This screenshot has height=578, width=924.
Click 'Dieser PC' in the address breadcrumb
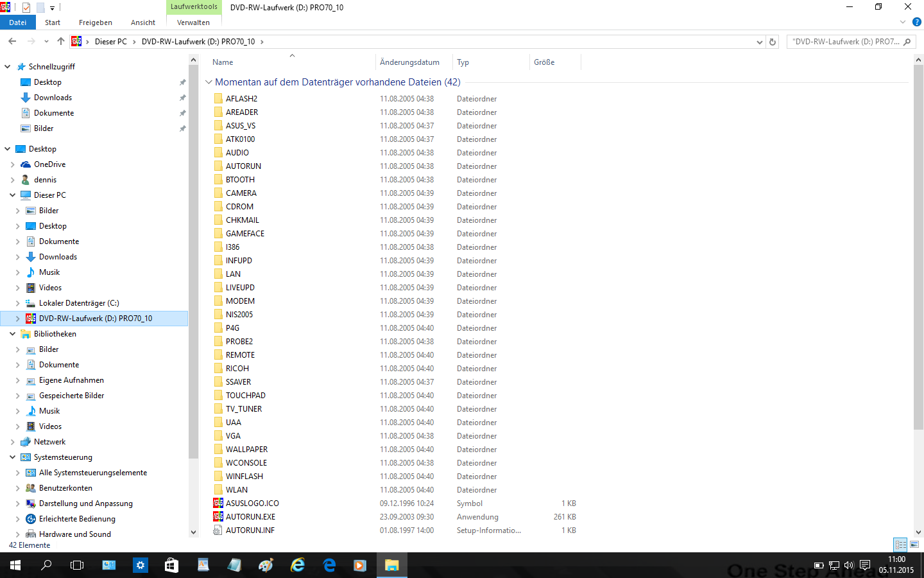pos(111,42)
